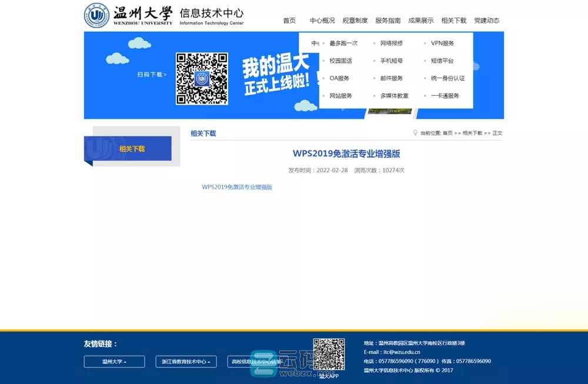Choose 一卡通服务 from the submenu
This screenshot has height=384, width=588.
pos(445,96)
